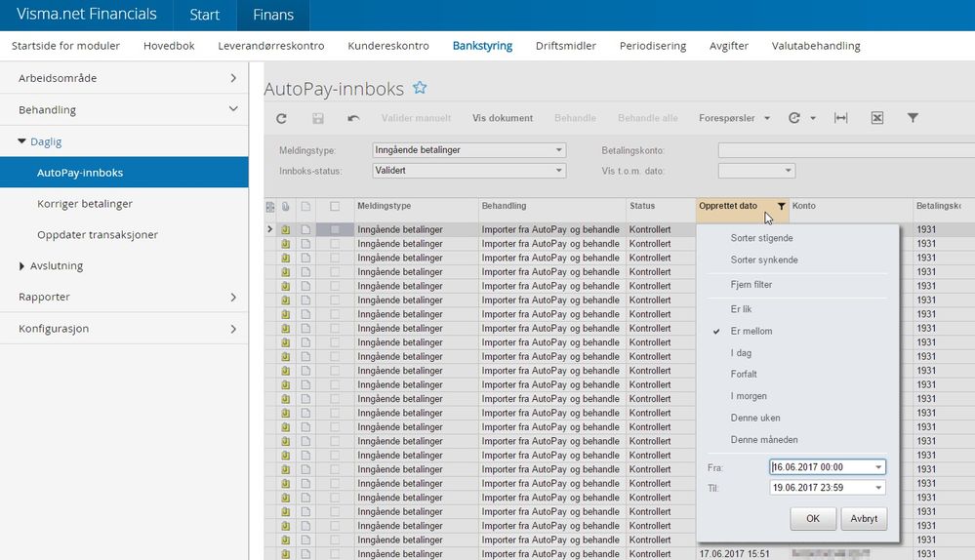Click the notes header icon

[x=305, y=207]
